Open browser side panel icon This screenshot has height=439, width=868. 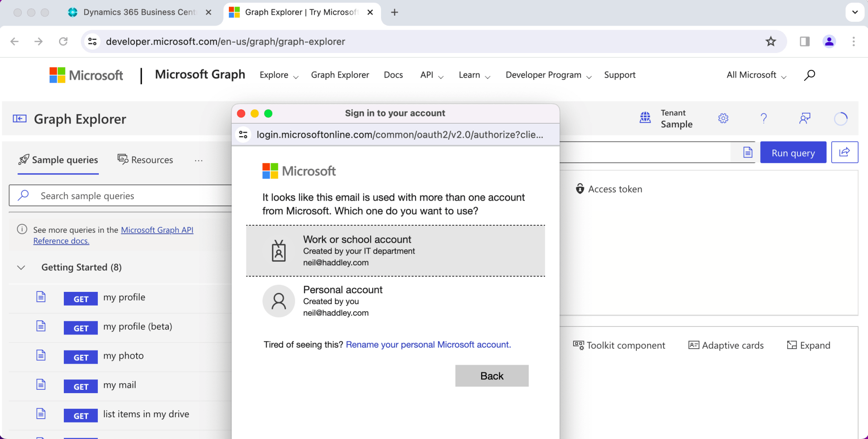pyautogui.click(x=805, y=42)
